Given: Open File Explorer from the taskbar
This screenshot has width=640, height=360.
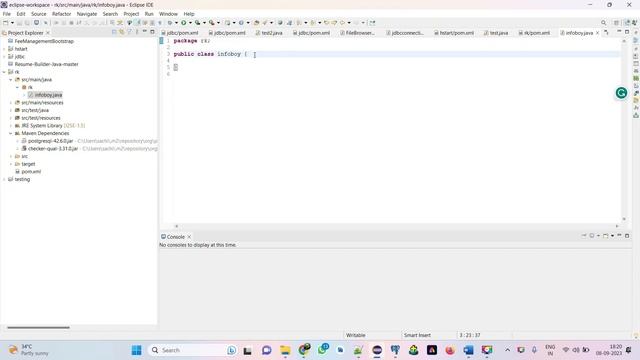Looking at the screenshot, I should (x=285, y=350).
